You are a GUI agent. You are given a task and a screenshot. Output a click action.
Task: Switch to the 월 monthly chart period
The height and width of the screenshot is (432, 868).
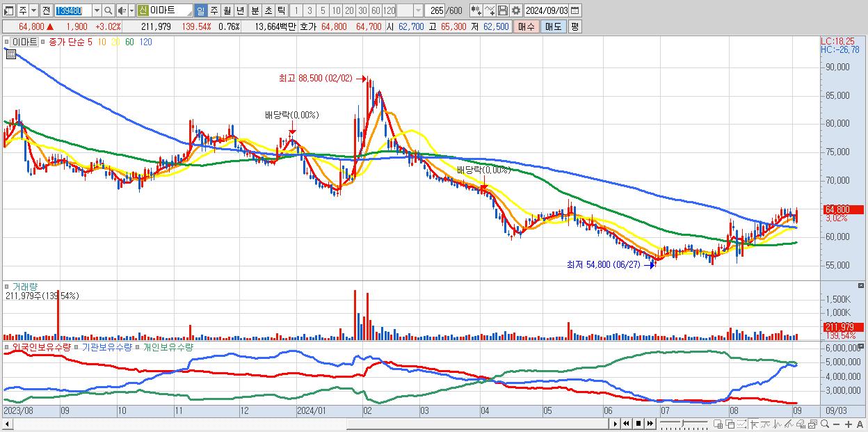227,11
